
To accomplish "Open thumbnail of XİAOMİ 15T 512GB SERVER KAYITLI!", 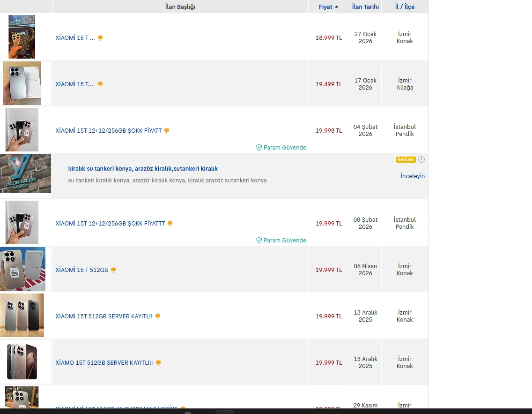I will [22, 315].
